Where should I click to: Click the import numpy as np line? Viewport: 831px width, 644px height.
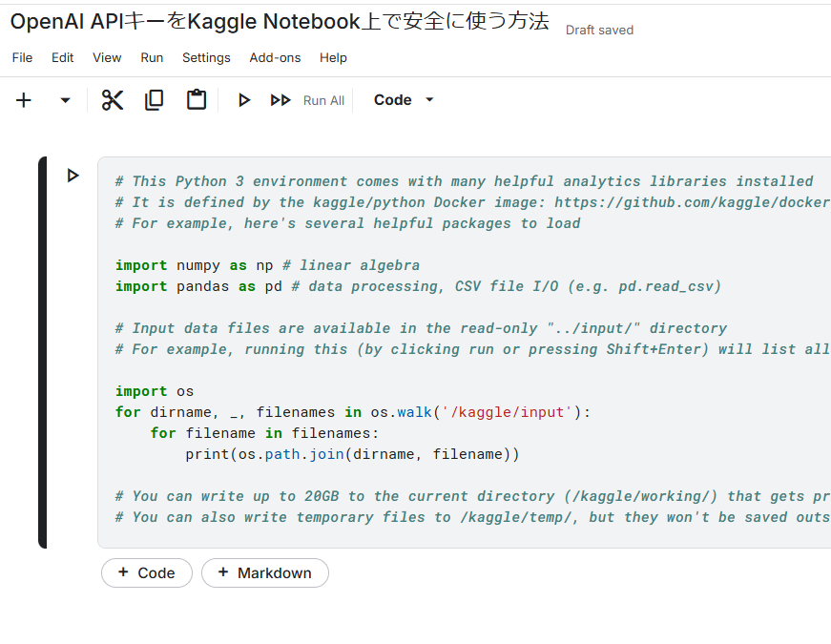pos(268,265)
